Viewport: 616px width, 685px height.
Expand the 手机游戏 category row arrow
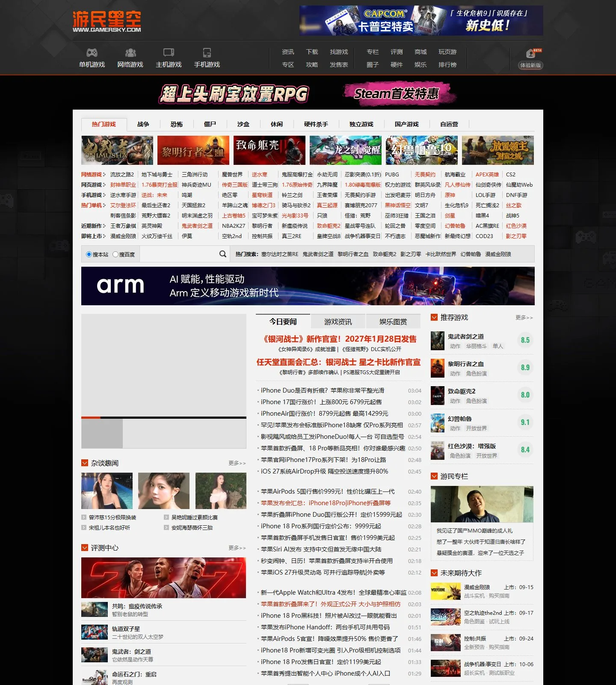104,195
